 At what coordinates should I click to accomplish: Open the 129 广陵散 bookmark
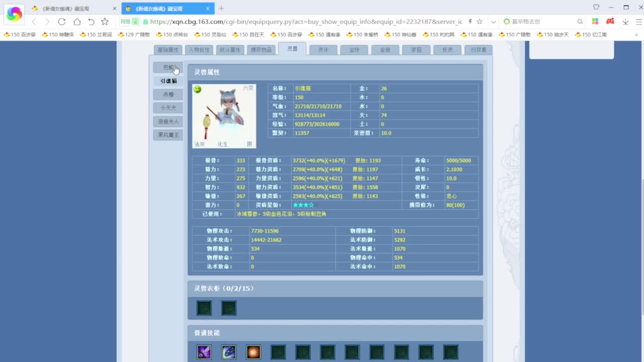[x=134, y=35]
